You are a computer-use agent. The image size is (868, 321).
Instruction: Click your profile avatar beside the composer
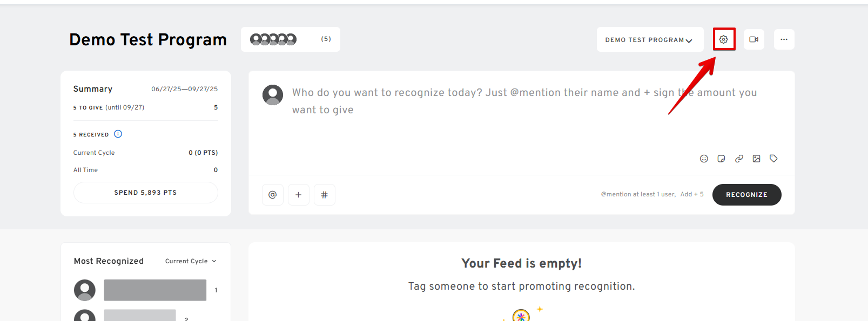tap(273, 95)
